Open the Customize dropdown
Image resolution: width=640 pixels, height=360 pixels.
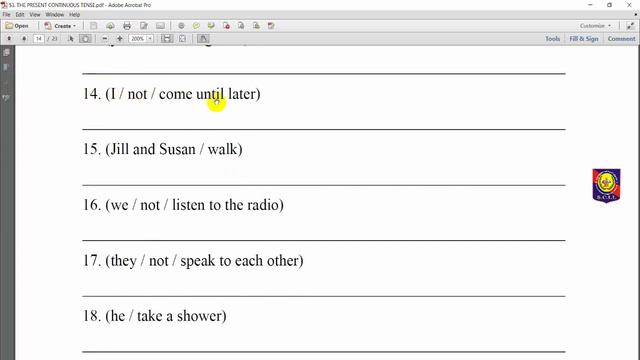596,26
